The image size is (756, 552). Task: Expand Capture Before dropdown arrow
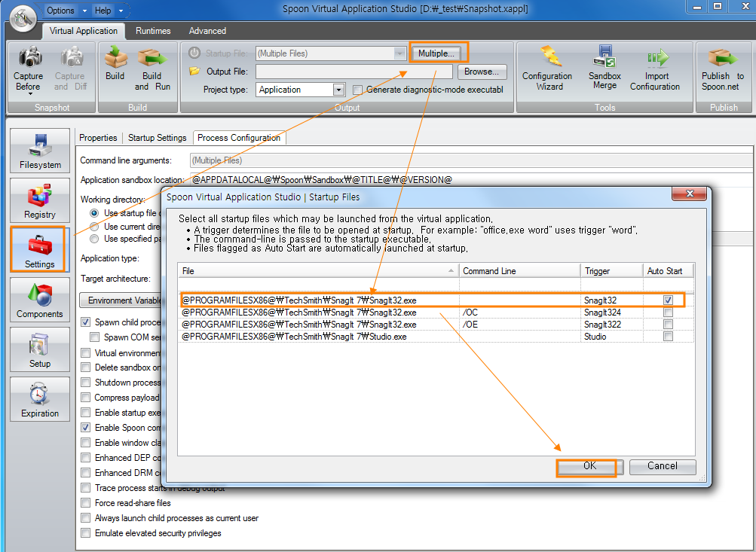[x=30, y=94]
